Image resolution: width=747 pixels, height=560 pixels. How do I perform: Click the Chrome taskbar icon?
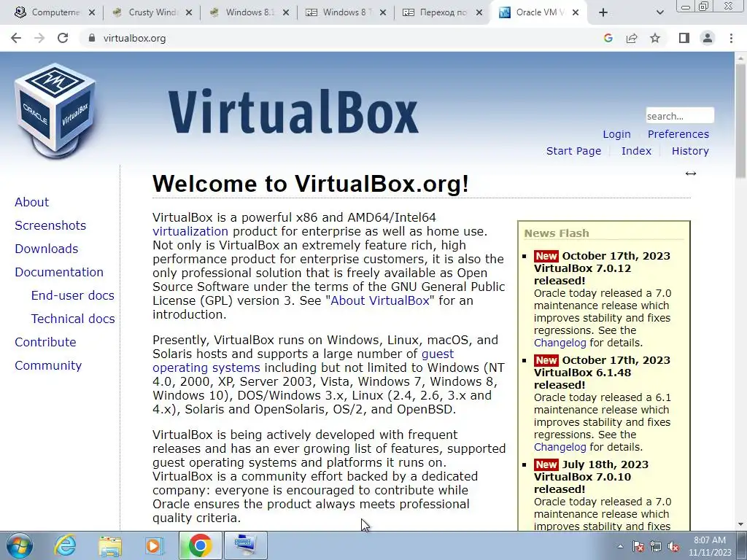[200, 545]
